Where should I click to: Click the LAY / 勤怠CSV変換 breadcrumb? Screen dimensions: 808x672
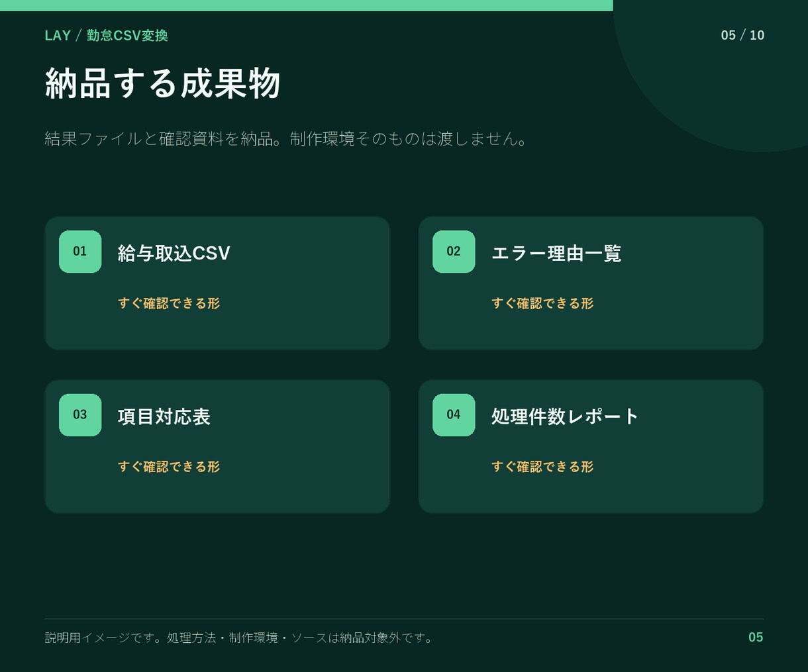(x=107, y=36)
